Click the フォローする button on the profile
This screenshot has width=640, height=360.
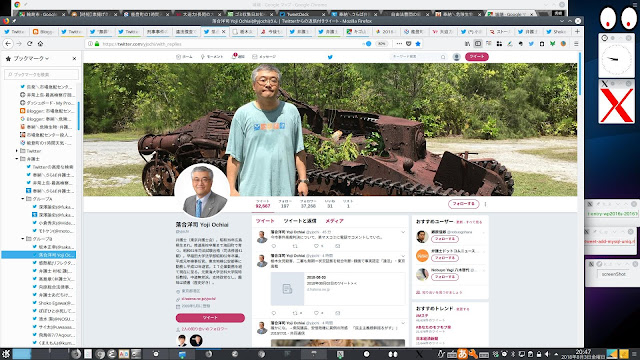tap(463, 203)
